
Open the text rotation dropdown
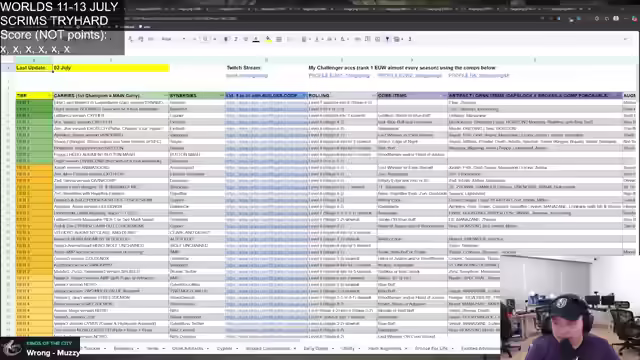344,39
